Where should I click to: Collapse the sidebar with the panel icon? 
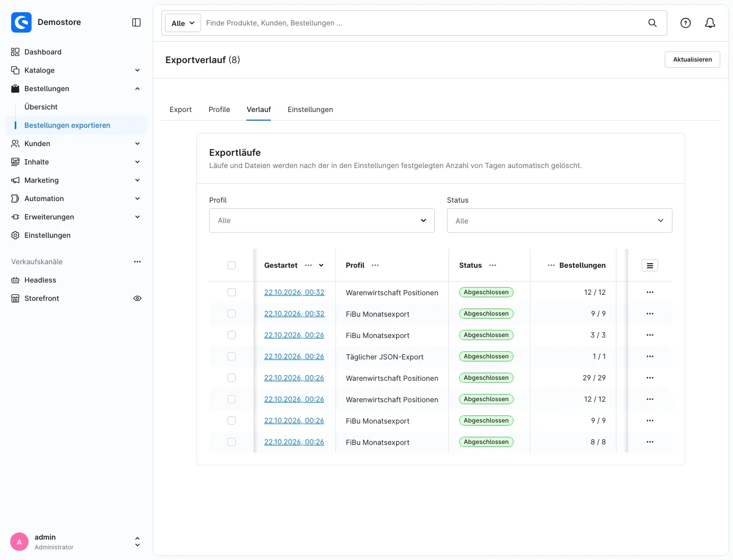pos(136,22)
